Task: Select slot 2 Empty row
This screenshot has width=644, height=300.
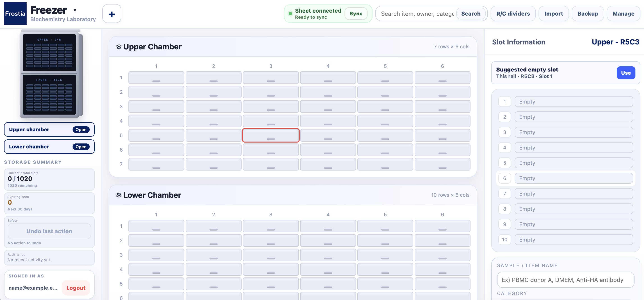Action: click(x=566, y=117)
